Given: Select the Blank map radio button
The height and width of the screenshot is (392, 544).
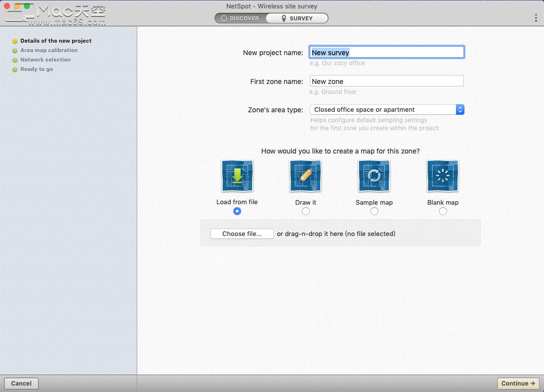Looking at the screenshot, I should pos(443,211).
